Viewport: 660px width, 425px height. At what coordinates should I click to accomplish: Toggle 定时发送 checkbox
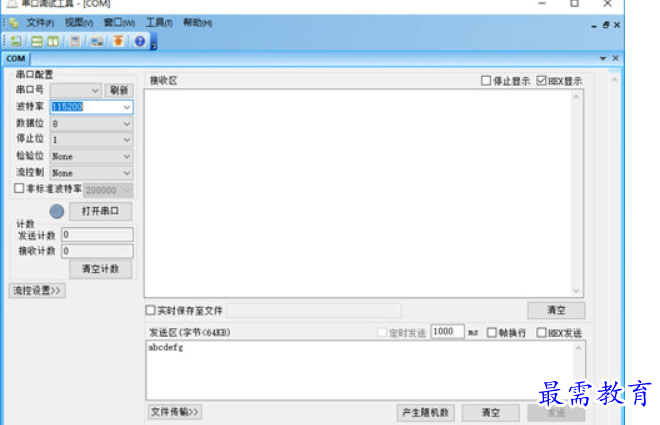coord(382,333)
